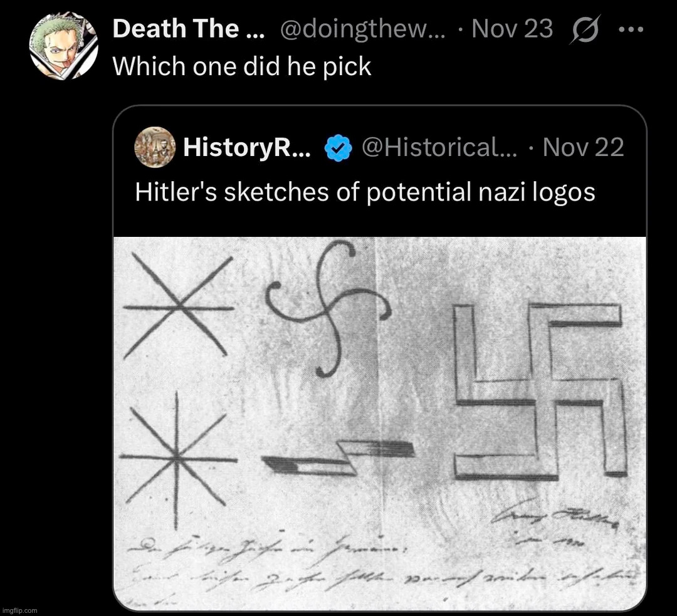The width and height of the screenshot is (677, 616).
Task: Open the @doingthew... handle link
Action: [362, 29]
